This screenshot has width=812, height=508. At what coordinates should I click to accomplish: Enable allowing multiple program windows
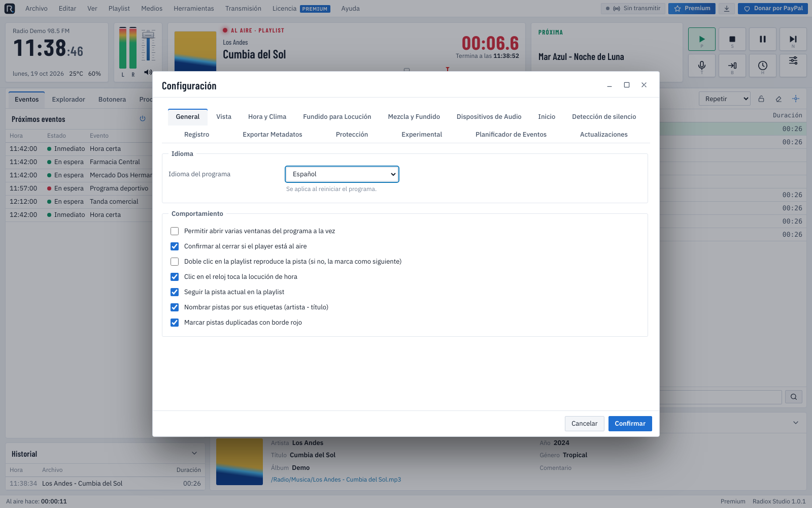(x=175, y=231)
